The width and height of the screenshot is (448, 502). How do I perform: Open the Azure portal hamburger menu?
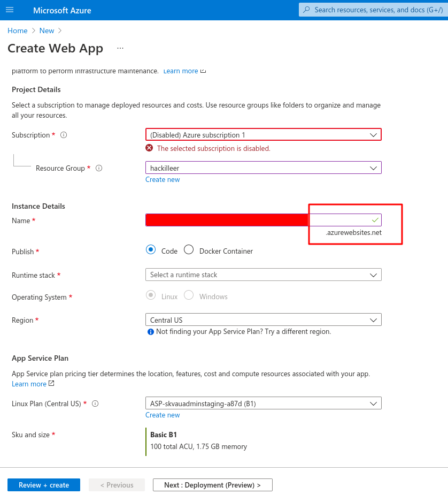tap(10, 10)
